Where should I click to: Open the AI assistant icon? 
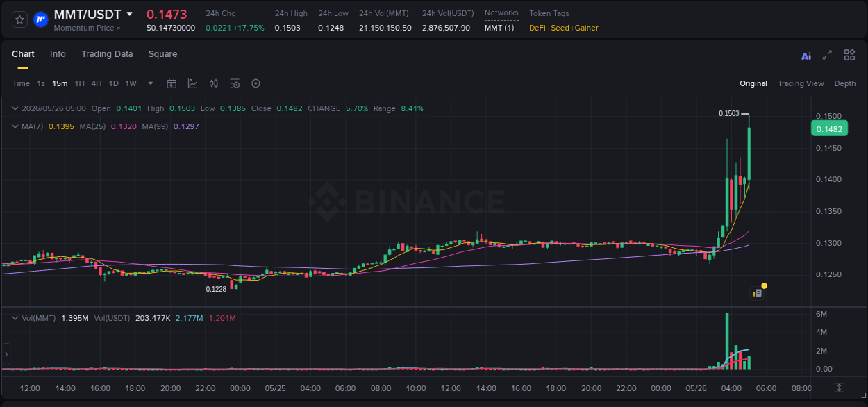806,56
